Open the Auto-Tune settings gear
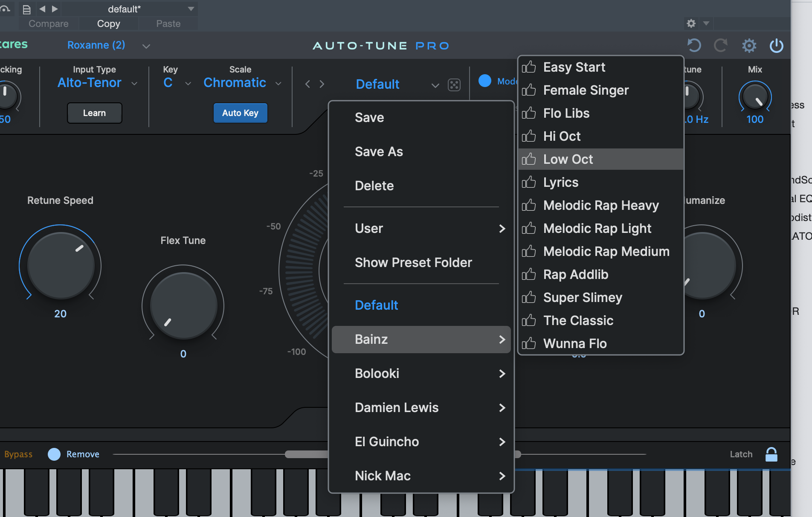The width and height of the screenshot is (812, 517). tap(749, 45)
